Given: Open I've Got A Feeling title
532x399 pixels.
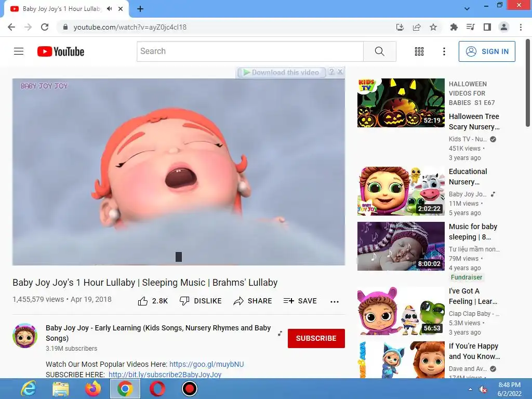Looking at the screenshot, I should pyautogui.click(x=473, y=296).
